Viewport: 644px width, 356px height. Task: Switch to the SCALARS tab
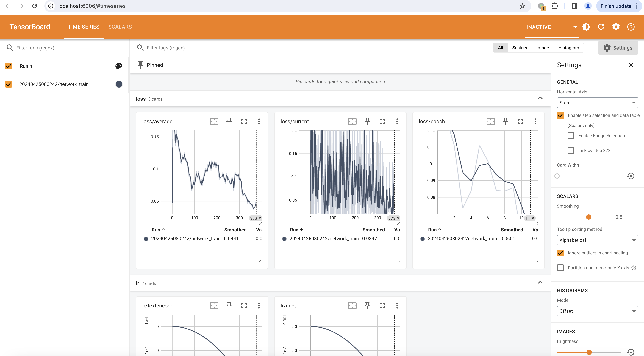point(120,27)
